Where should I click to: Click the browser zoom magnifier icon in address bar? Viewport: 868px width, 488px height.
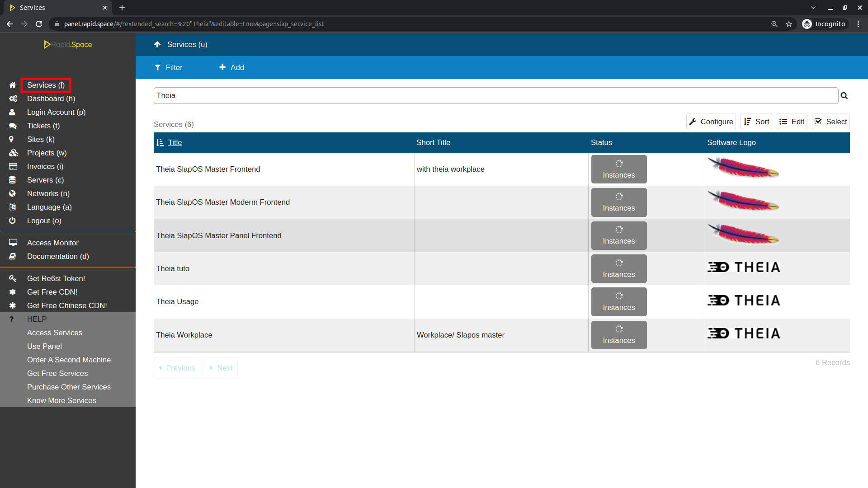(x=774, y=24)
